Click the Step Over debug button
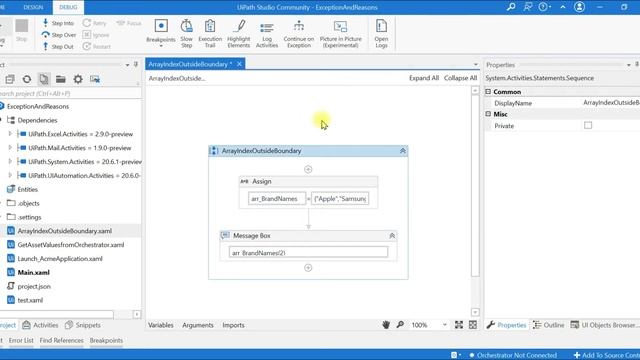 pos(59,35)
